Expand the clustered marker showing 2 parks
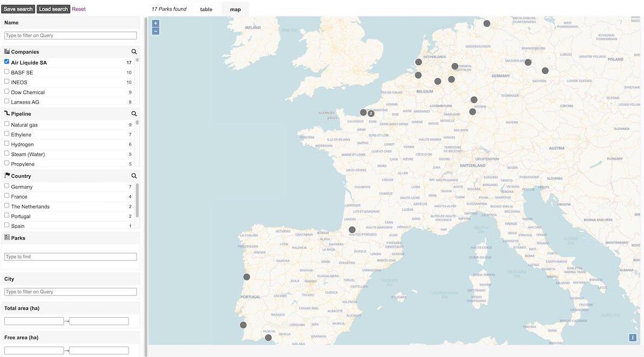The width and height of the screenshot is (644, 357). click(370, 112)
